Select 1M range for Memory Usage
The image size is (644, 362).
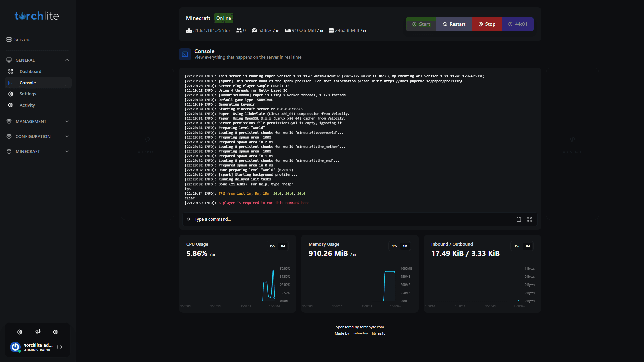(x=405, y=246)
